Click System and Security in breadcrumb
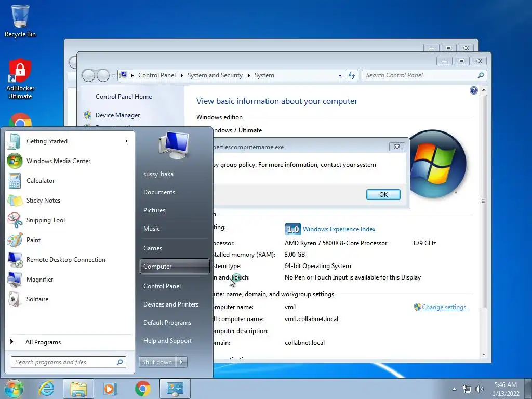 (x=215, y=75)
